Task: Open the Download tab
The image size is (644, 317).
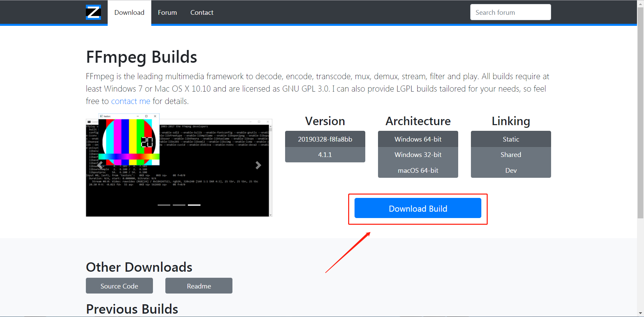Action: 129,12
